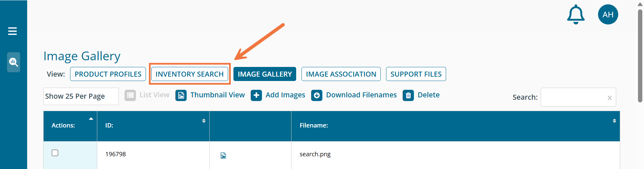The image size is (644, 169).
Task: Open the Image Association view
Action: coord(341,74)
